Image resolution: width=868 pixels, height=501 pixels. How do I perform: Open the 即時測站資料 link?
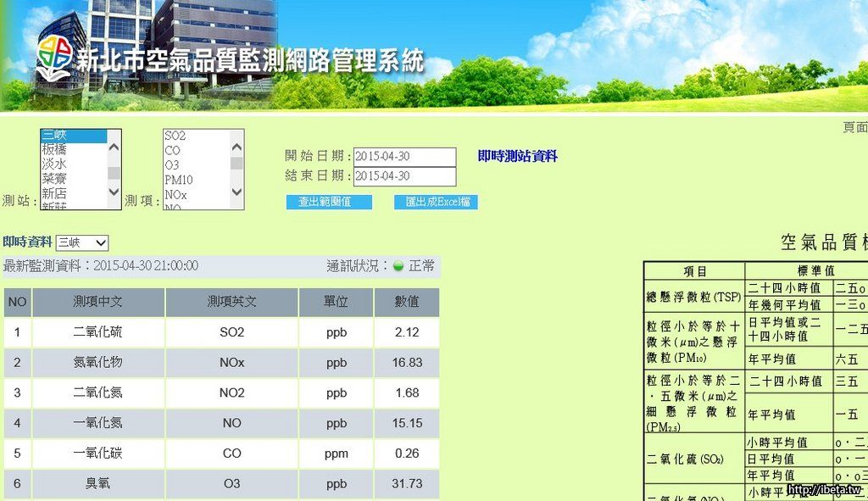(517, 156)
